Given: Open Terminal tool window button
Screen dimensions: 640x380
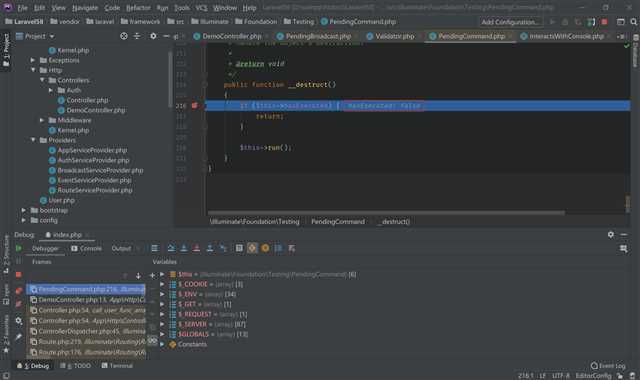Looking at the screenshot, I should pos(117,366).
